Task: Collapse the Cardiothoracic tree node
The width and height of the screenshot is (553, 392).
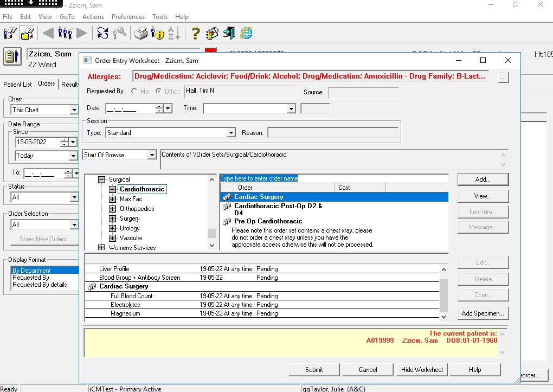Action: pyautogui.click(x=113, y=189)
